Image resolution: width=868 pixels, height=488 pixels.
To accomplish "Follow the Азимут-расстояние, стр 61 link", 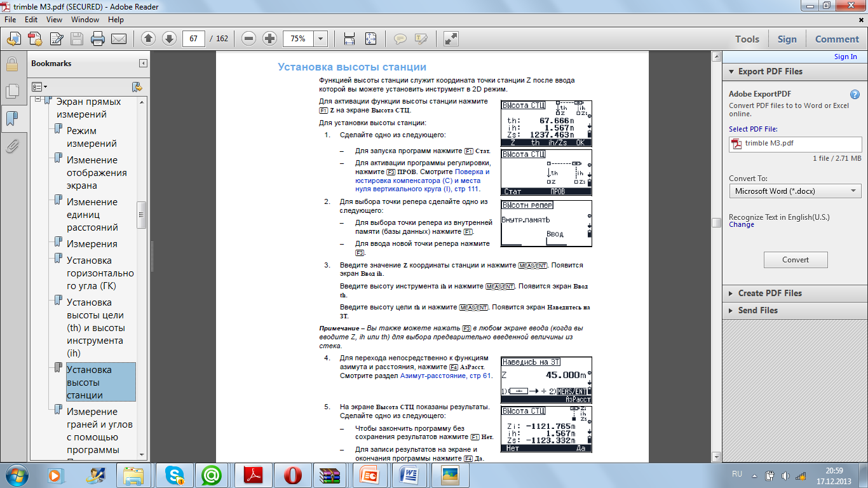I will click(x=445, y=376).
